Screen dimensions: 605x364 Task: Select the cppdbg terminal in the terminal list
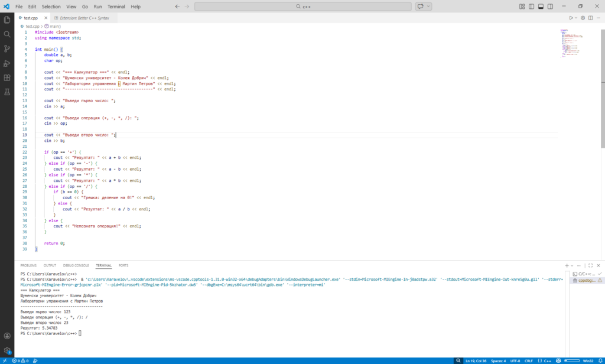pos(585,281)
